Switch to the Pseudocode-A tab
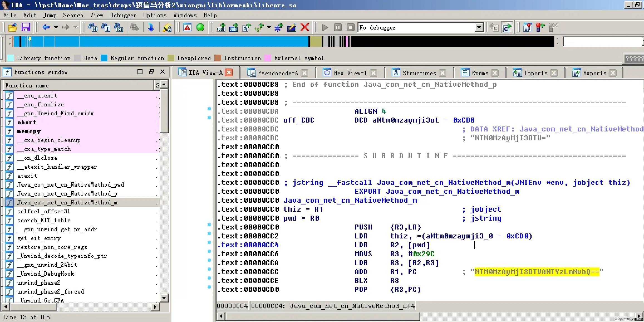644x322 pixels. (x=277, y=73)
